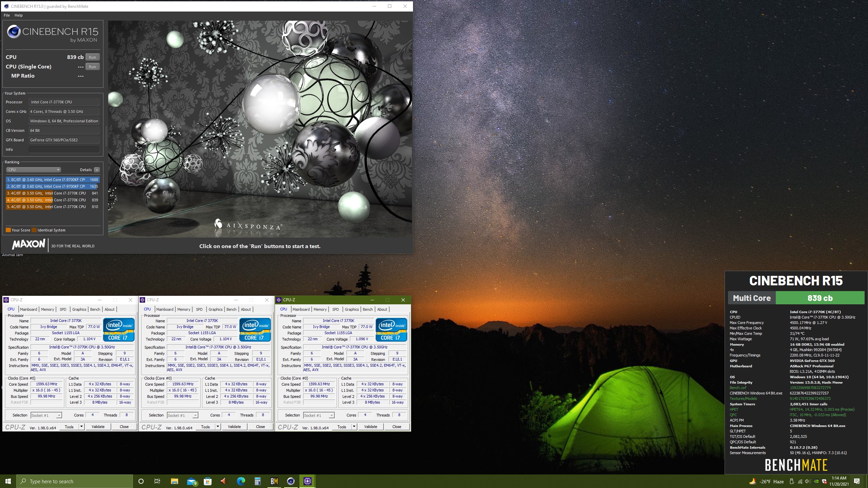Open the volume speaker tray icon
The image size is (868, 488).
(808, 481)
